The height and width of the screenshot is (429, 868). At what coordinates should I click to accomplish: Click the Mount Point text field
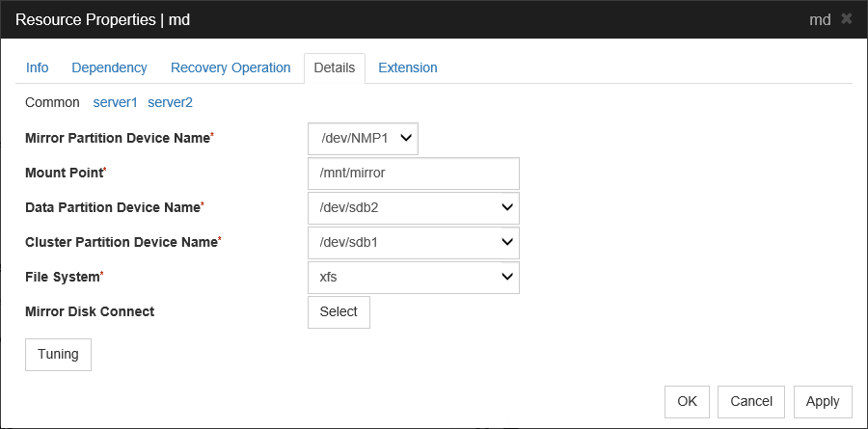pyautogui.click(x=413, y=174)
